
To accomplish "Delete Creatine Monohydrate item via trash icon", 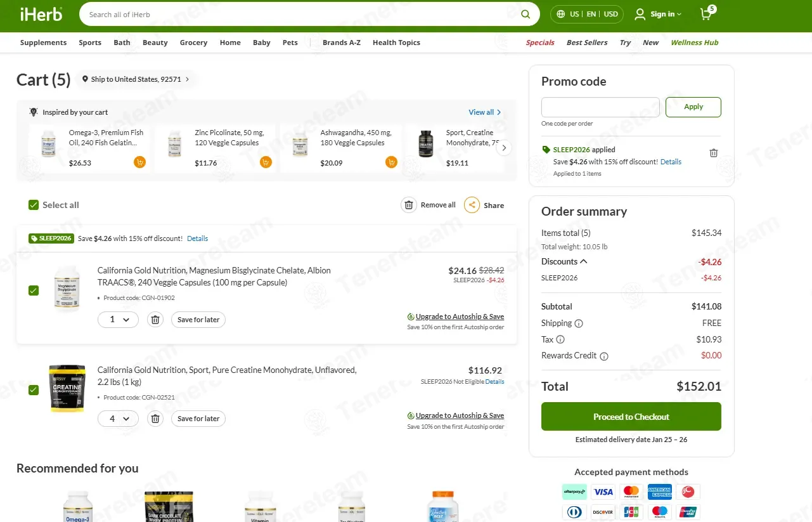I will point(155,419).
